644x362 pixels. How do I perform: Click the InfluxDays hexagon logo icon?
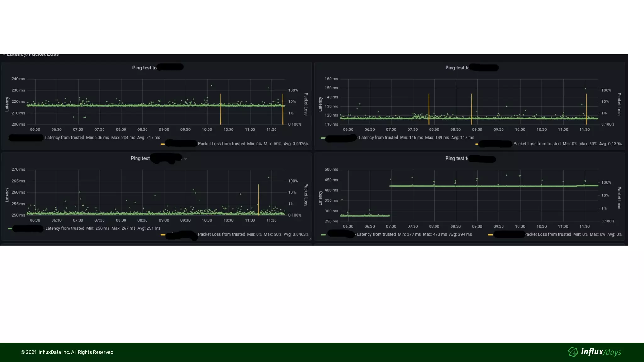tap(573, 352)
